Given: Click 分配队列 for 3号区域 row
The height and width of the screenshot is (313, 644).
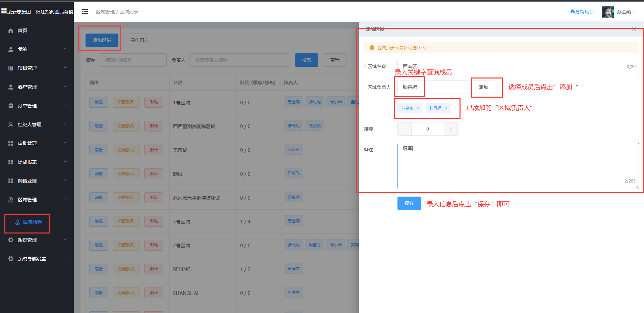Looking at the screenshot, I should 126,221.
